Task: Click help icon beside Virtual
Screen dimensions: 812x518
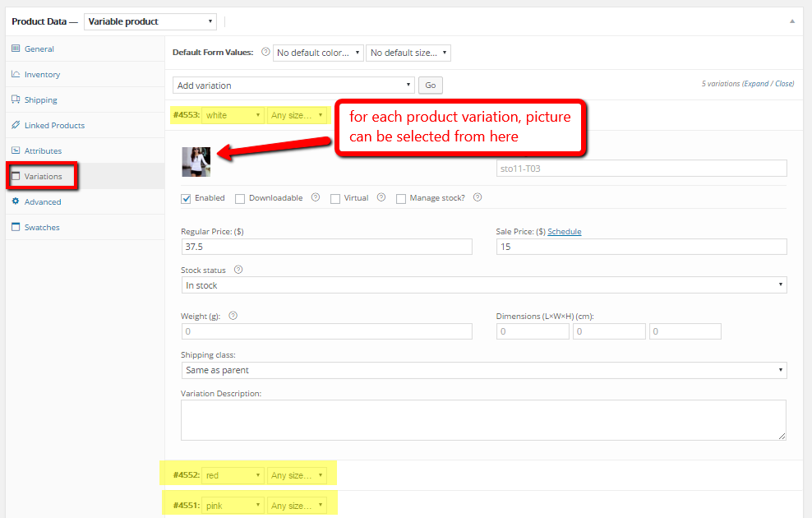Action: point(381,197)
